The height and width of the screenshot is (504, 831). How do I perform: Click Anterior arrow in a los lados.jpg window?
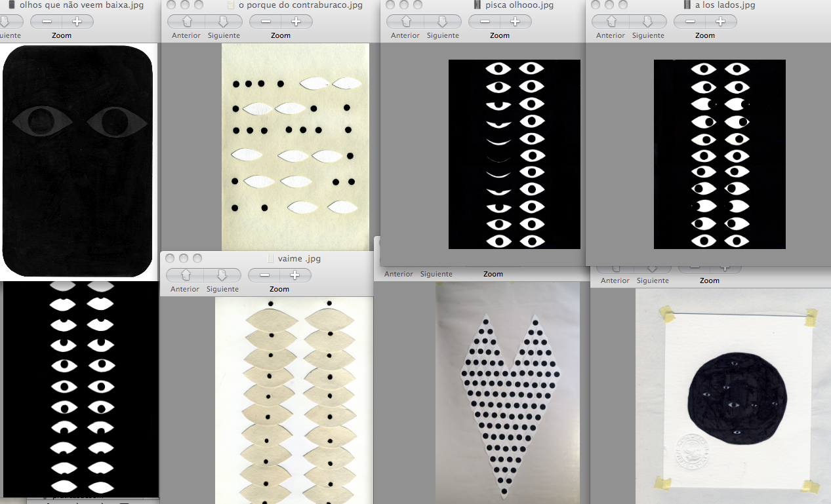pyautogui.click(x=611, y=22)
